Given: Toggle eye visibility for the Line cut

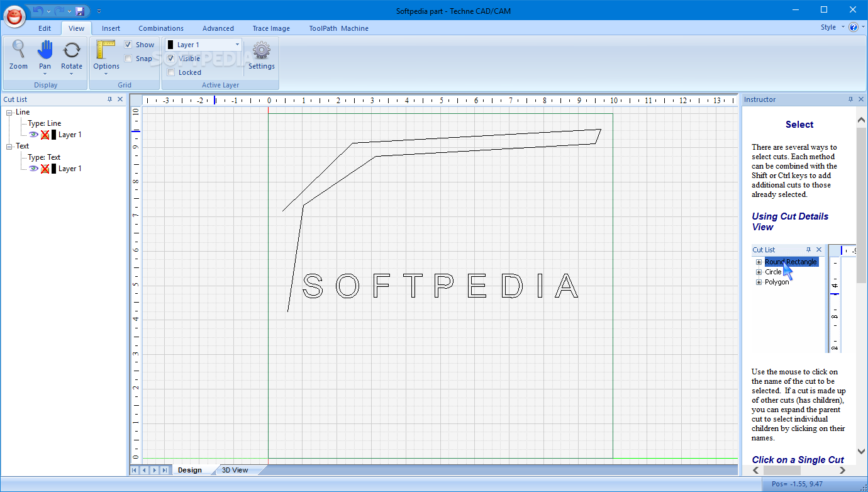Looking at the screenshot, I should pos(33,134).
